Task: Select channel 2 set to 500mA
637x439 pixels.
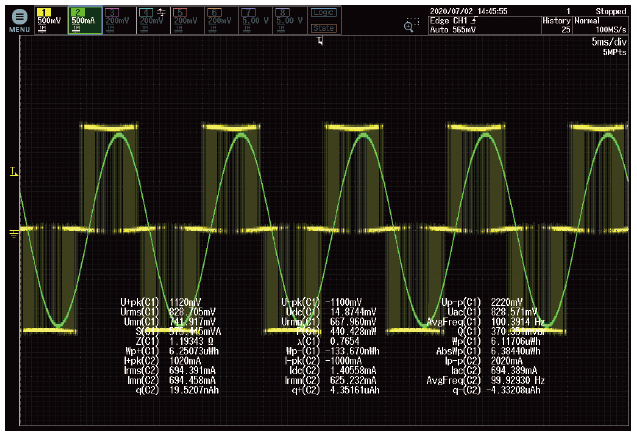Action: pos(85,20)
